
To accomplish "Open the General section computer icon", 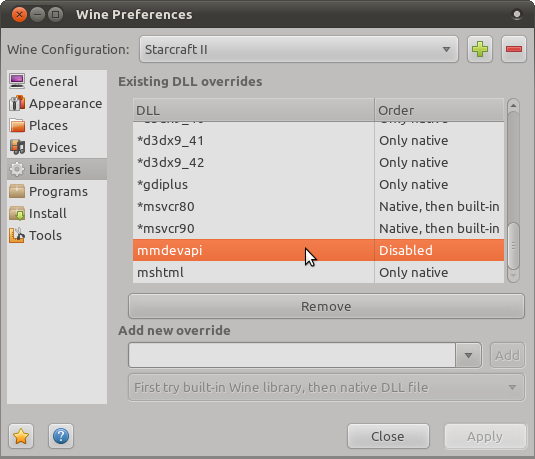I will click(17, 81).
